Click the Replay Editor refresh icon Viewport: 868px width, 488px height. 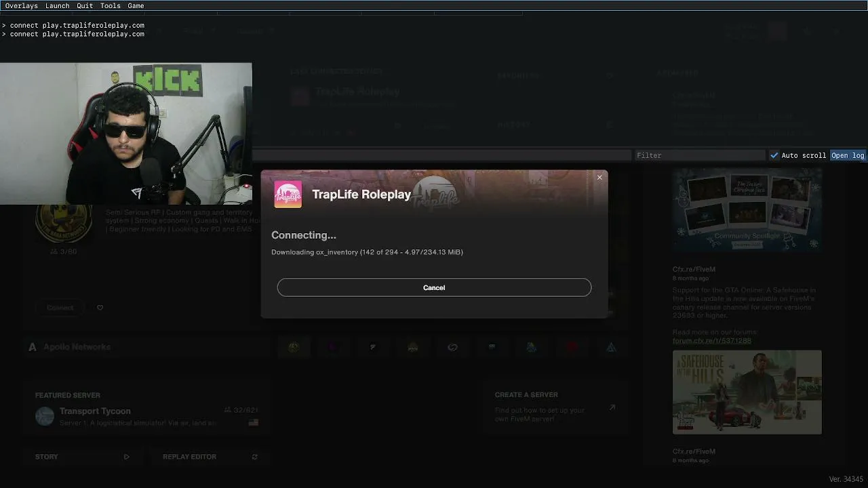(254, 457)
